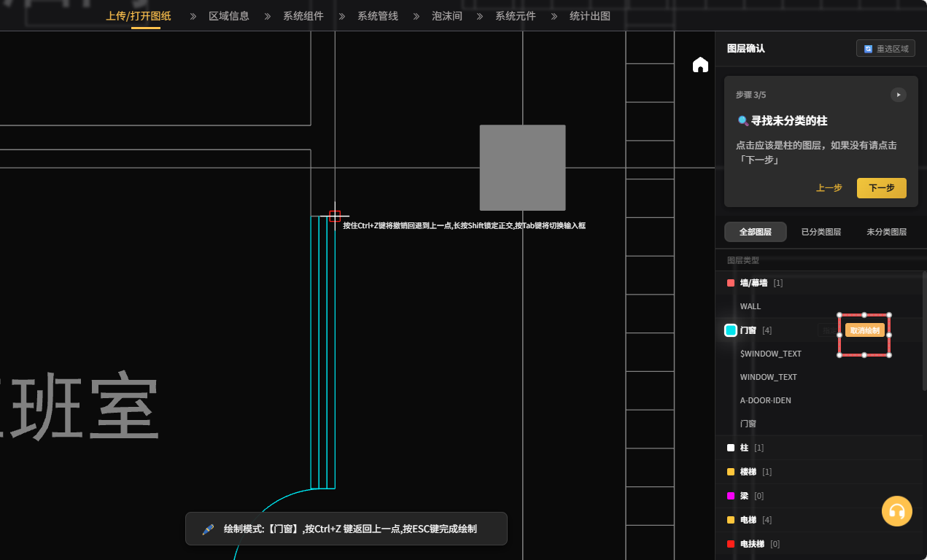Image resolution: width=927 pixels, height=560 pixels.
Task: Go to 统计出图 step in top navigation
Action: (589, 16)
